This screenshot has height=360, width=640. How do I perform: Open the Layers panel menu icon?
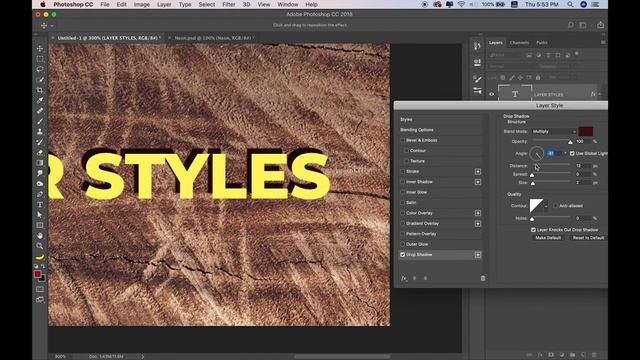(x=603, y=42)
